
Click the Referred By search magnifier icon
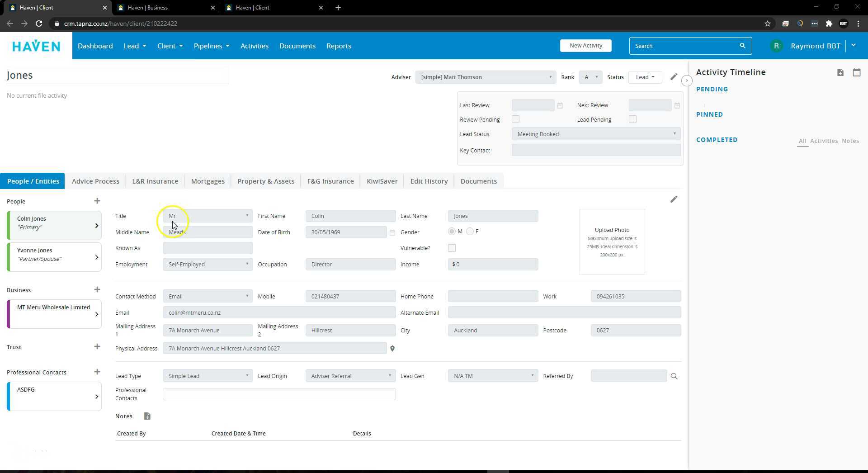point(674,376)
